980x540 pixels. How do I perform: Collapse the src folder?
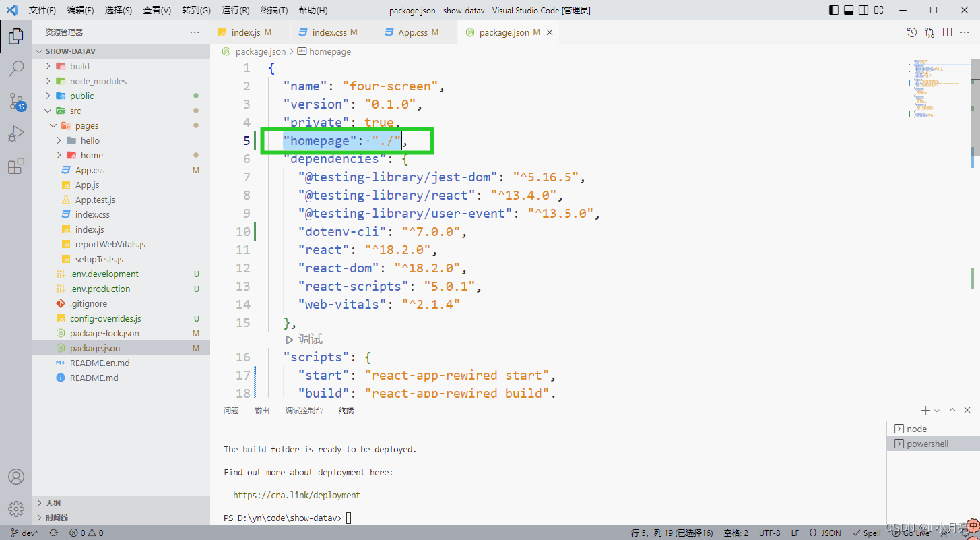click(x=121, y=111)
